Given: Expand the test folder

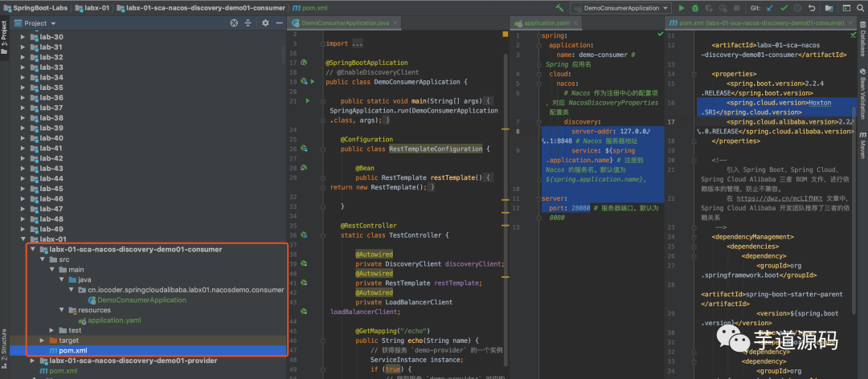Looking at the screenshot, I should (x=52, y=330).
